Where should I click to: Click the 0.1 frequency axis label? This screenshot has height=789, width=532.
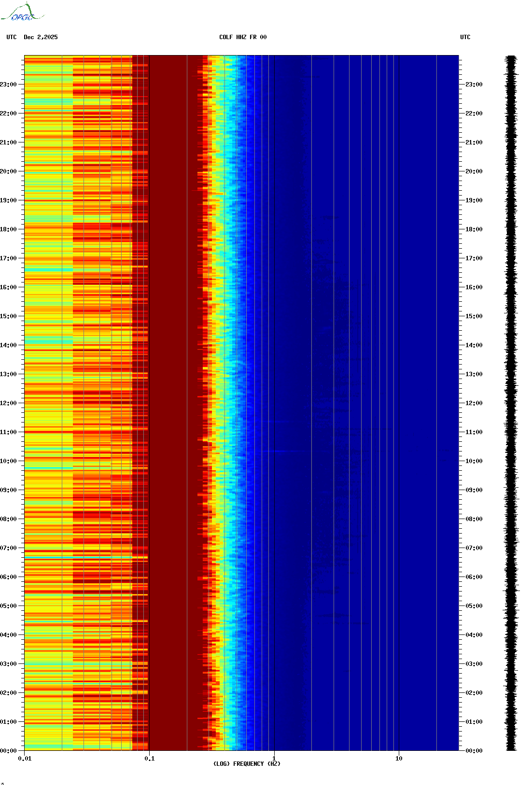click(x=150, y=759)
